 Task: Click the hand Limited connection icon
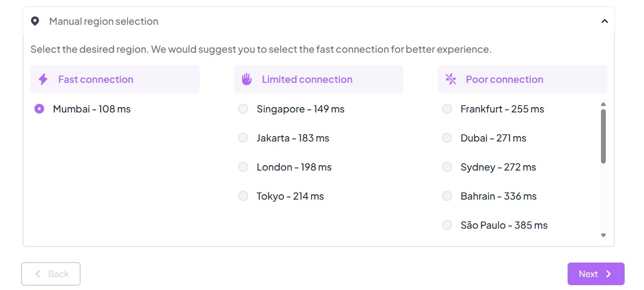(x=246, y=80)
